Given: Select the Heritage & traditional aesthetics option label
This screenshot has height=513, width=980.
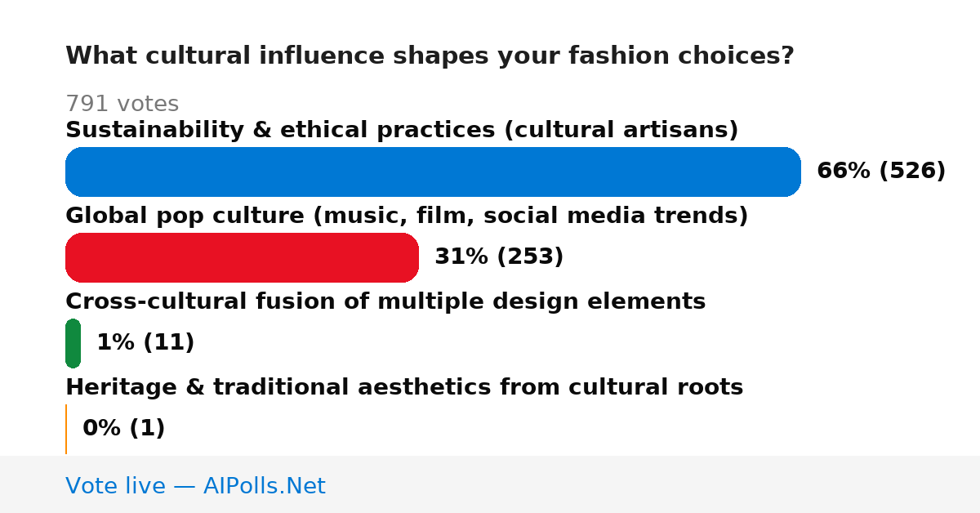Looking at the screenshot, I should coord(404,387).
